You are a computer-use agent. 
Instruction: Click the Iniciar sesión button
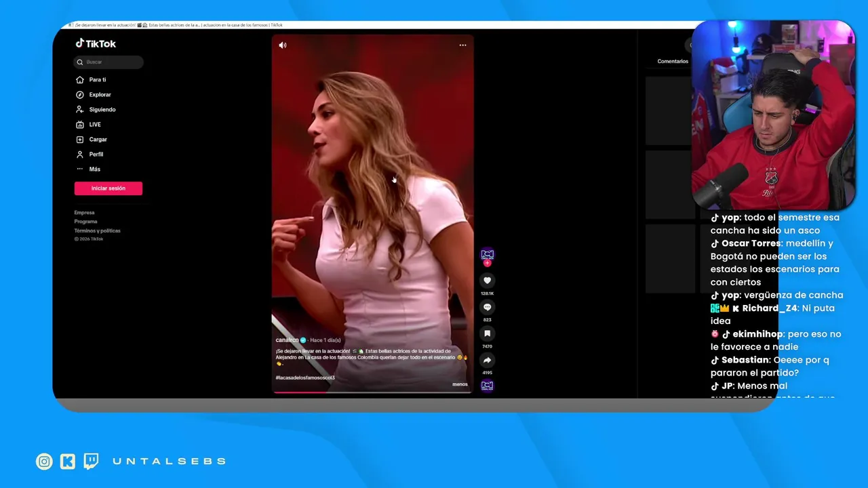tap(108, 188)
